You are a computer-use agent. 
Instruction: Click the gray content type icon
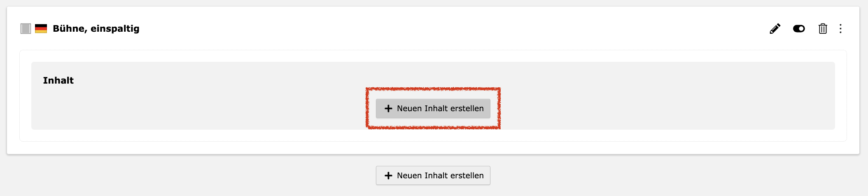point(26,29)
